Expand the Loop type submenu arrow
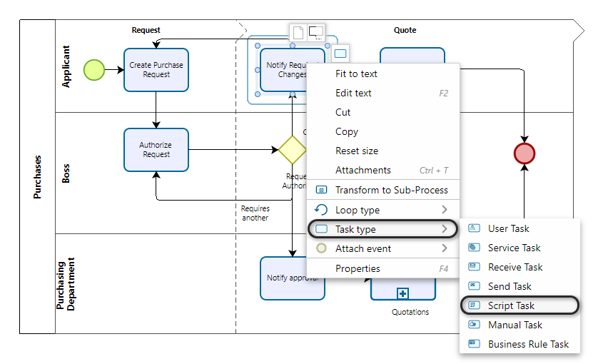593x364 pixels. point(445,210)
